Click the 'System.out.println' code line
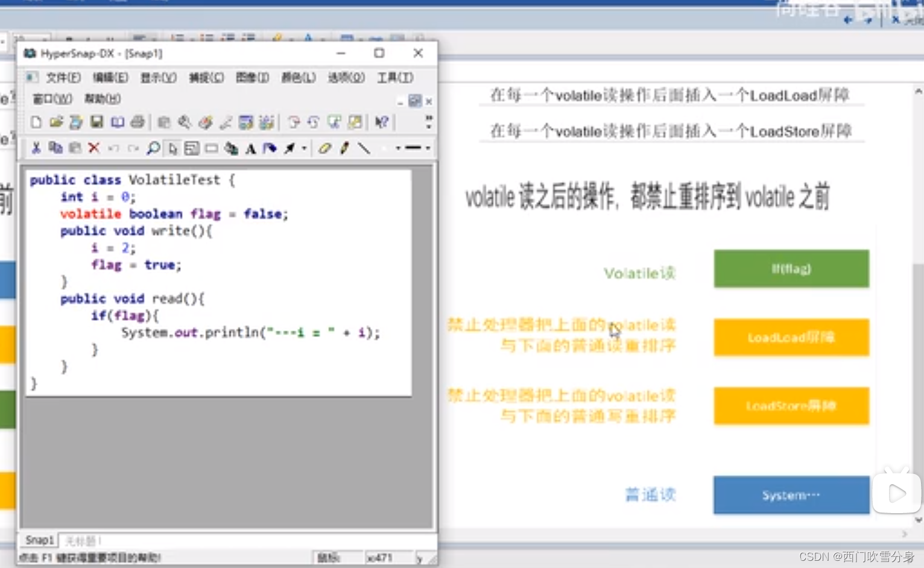Screen dimensions: 924x568 [x=250, y=332]
